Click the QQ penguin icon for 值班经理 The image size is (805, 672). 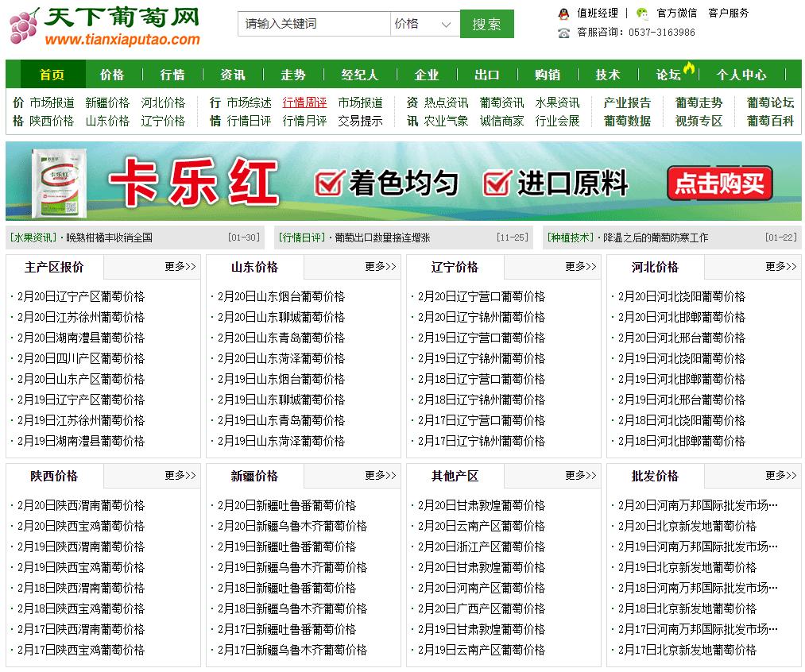tap(563, 14)
